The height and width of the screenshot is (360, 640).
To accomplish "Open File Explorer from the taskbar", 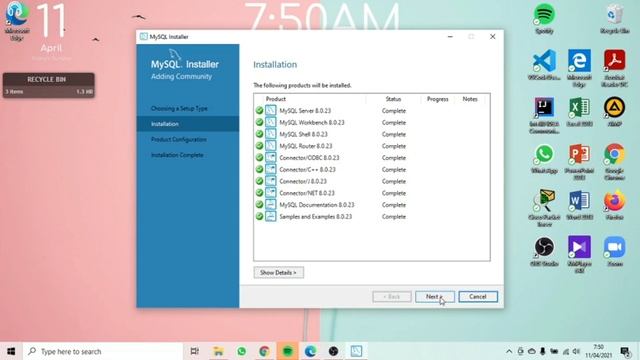I will (218, 351).
